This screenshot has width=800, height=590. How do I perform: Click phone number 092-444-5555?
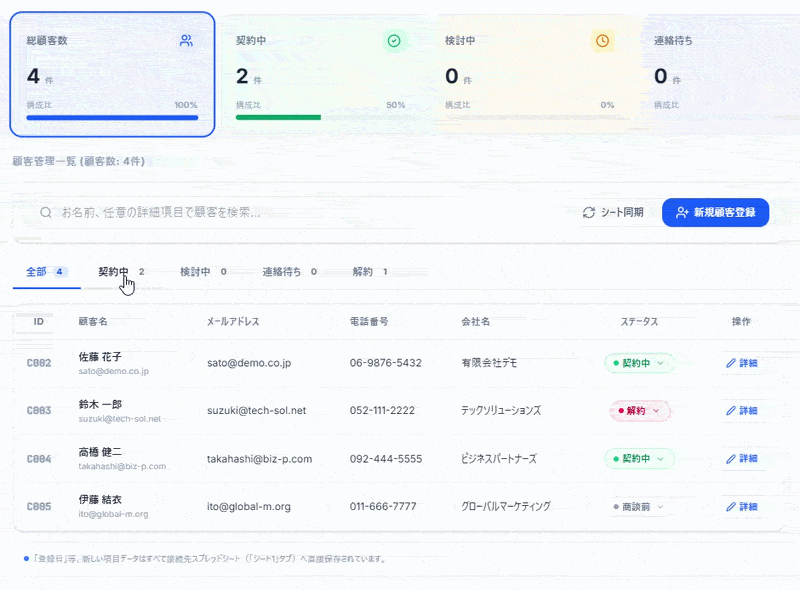(x=386, y=458)
